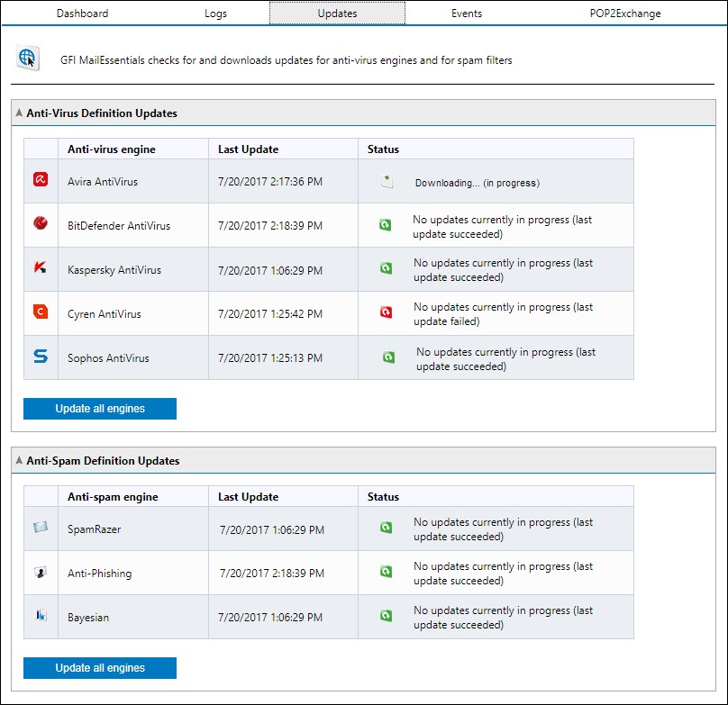Open the Dashboard tab

[x=83, y=14]
